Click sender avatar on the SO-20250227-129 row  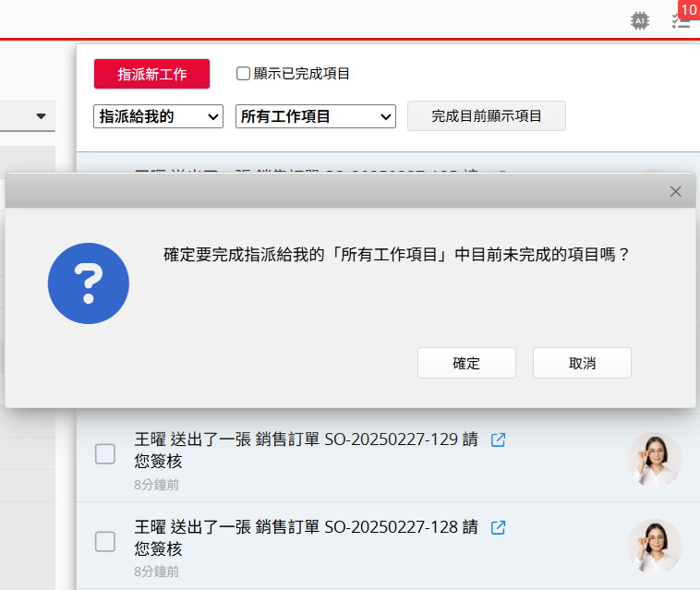655,459
